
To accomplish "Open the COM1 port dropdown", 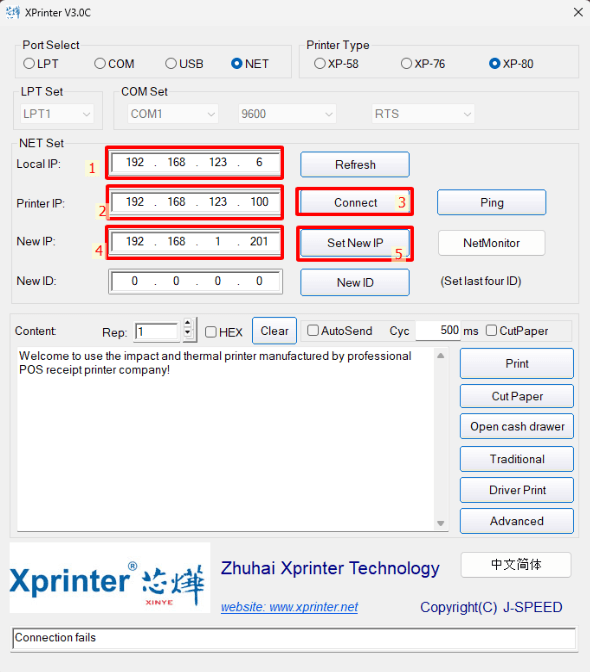I will (x=173, y=114).
